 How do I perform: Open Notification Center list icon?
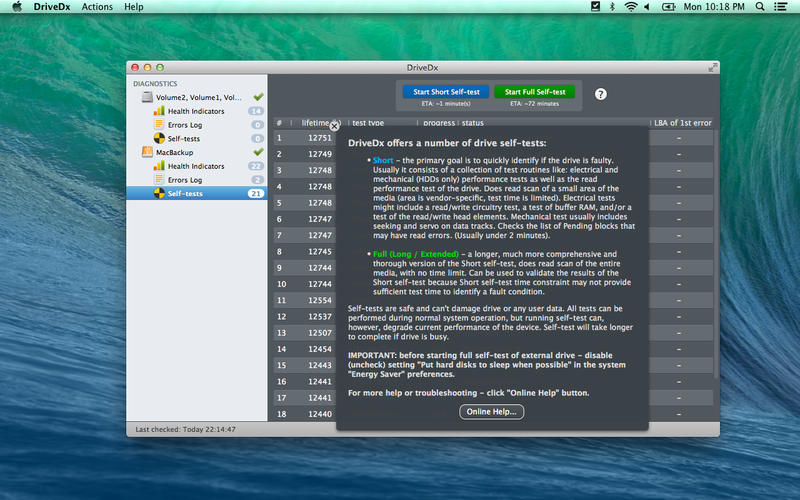pos(780,7)
